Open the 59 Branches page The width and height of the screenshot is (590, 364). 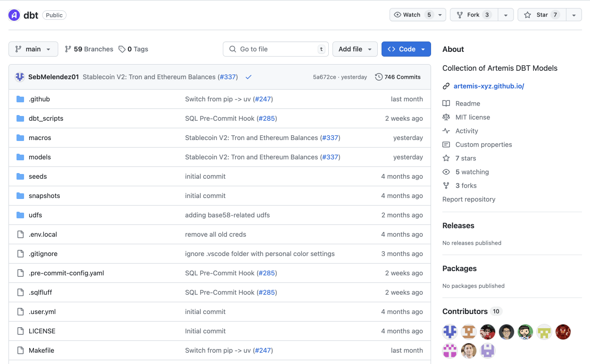(89, 49)
